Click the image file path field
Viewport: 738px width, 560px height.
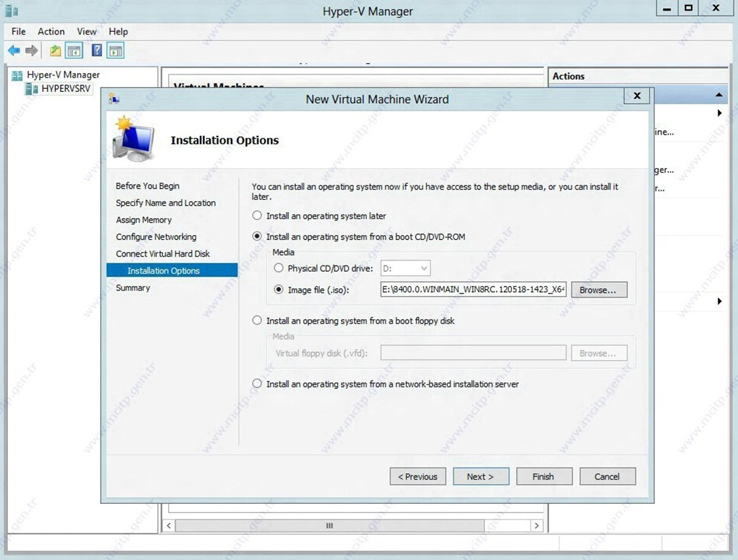click(x=473, y=290)
